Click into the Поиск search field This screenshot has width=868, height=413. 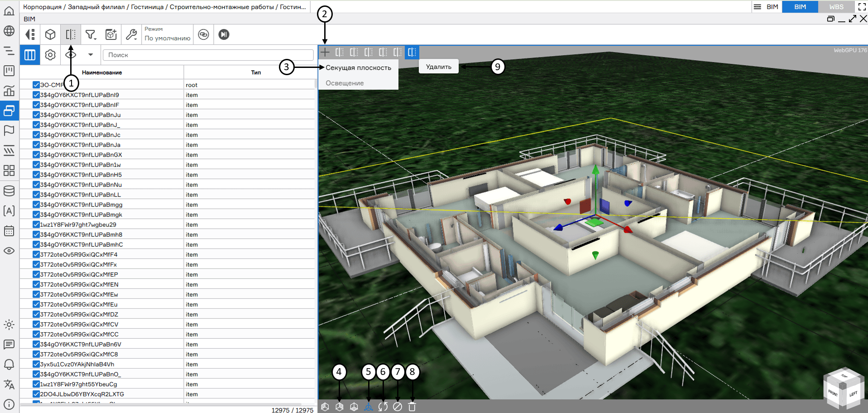tap(208, 55)
